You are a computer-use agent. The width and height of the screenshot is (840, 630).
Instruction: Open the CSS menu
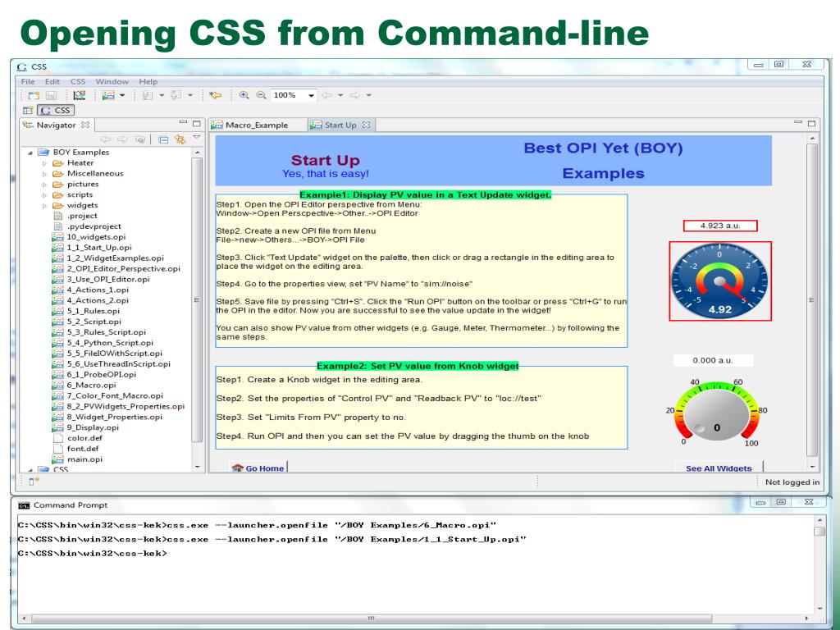pos(78,81)
